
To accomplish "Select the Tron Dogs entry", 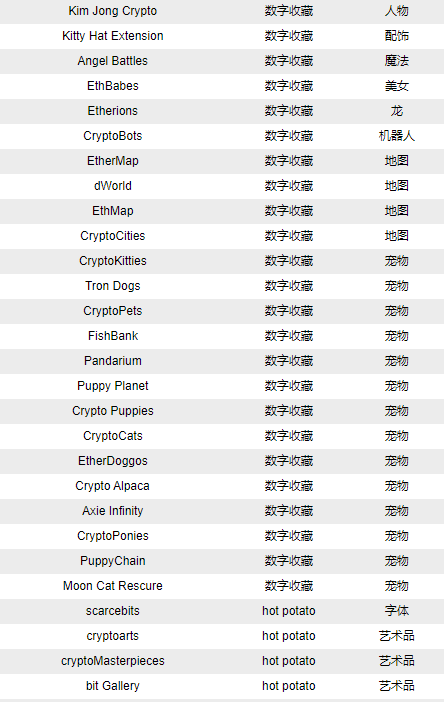I will (112, 286).
